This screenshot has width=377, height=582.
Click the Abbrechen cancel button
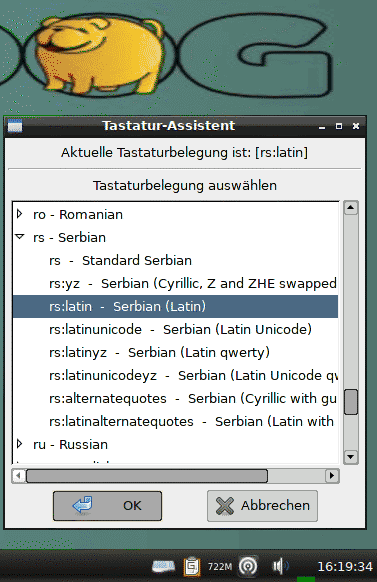point(262,506)
